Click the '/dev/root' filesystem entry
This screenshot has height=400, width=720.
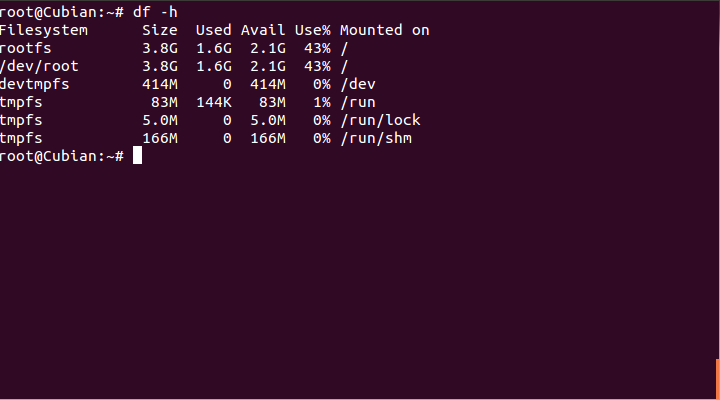point(39,66)
